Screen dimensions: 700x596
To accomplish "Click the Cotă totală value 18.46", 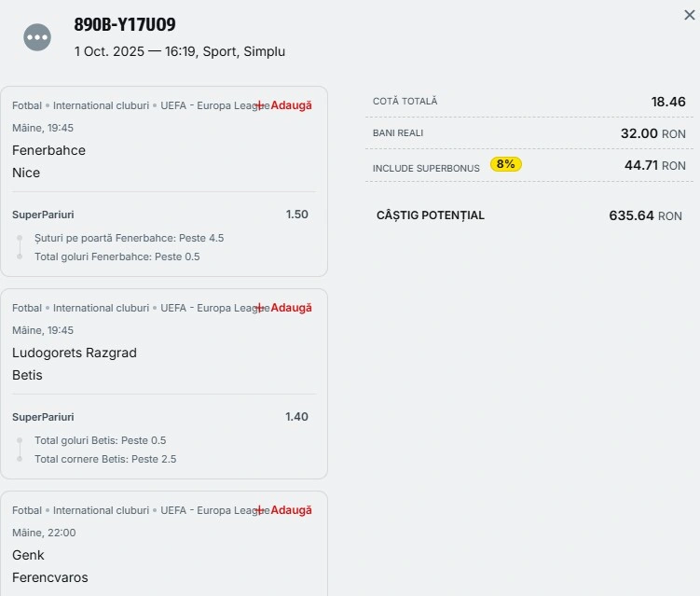I will [668, 102].
